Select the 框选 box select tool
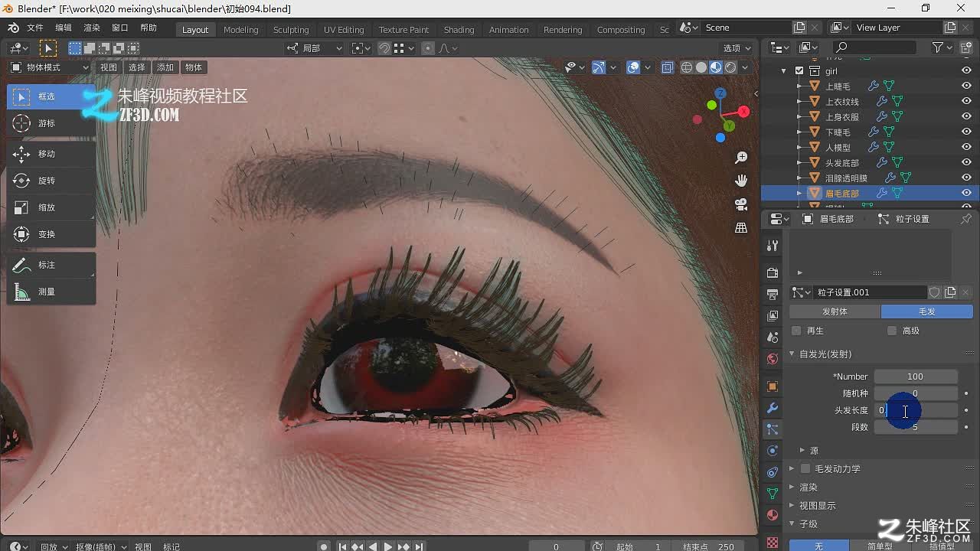Viewport: 980px width, 551px height. click(x=51, y=96)
